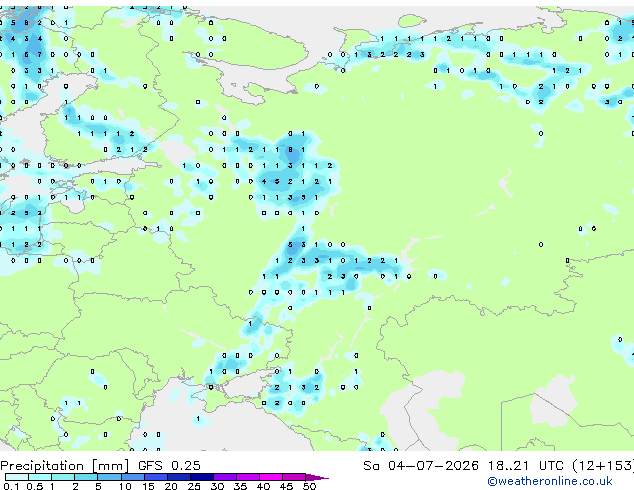Click the "[mm]" unit label

point(111,466)
